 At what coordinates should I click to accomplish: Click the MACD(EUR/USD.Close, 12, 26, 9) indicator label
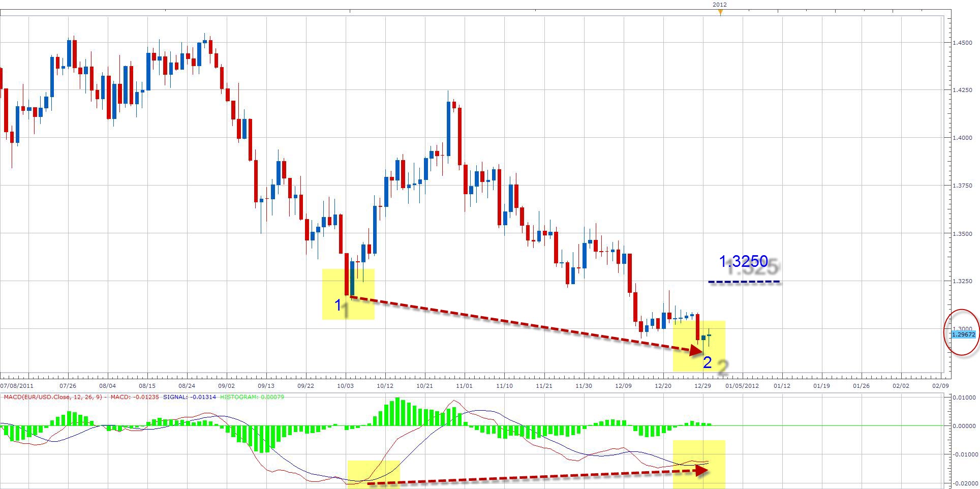53,397
